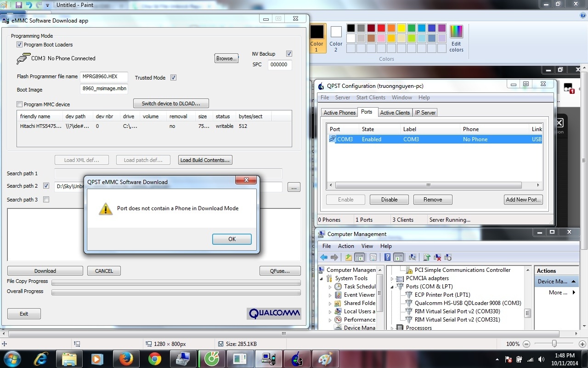Click Undo icon in Paint title bar
This screenshot has height=368, width=588.
coord(29,5)
